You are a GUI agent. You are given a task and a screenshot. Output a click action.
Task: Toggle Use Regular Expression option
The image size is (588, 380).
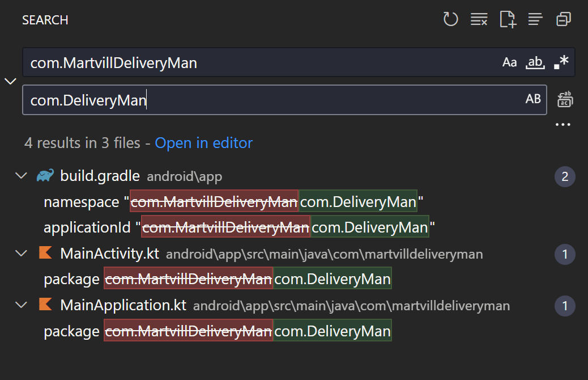[561, 62]
